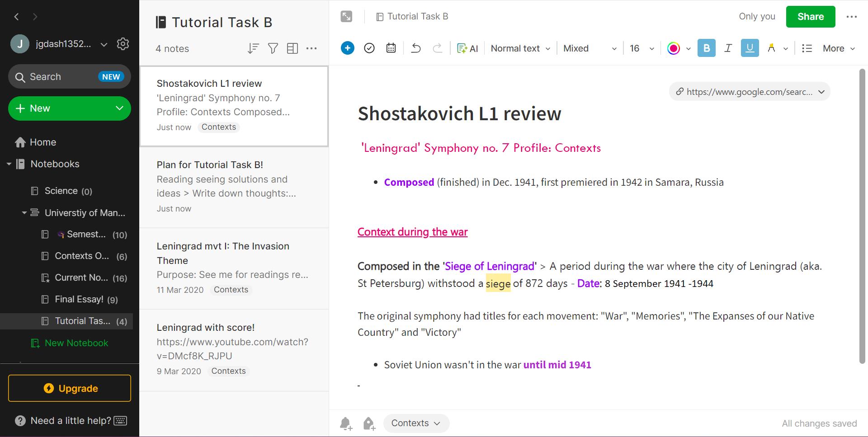Apply a bulleted list with the list icon
Viewport: 868px width, 437px height.
click(807, 48)
